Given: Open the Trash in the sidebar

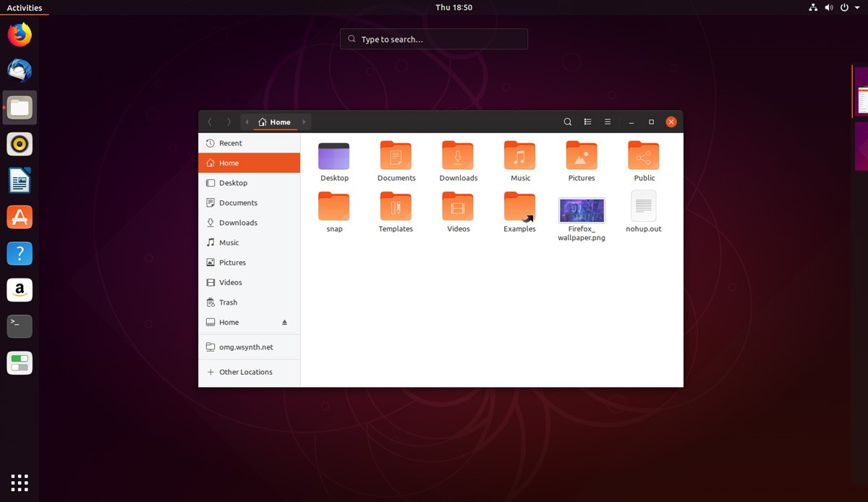Looking at the screenshot, I should point(229,302).
